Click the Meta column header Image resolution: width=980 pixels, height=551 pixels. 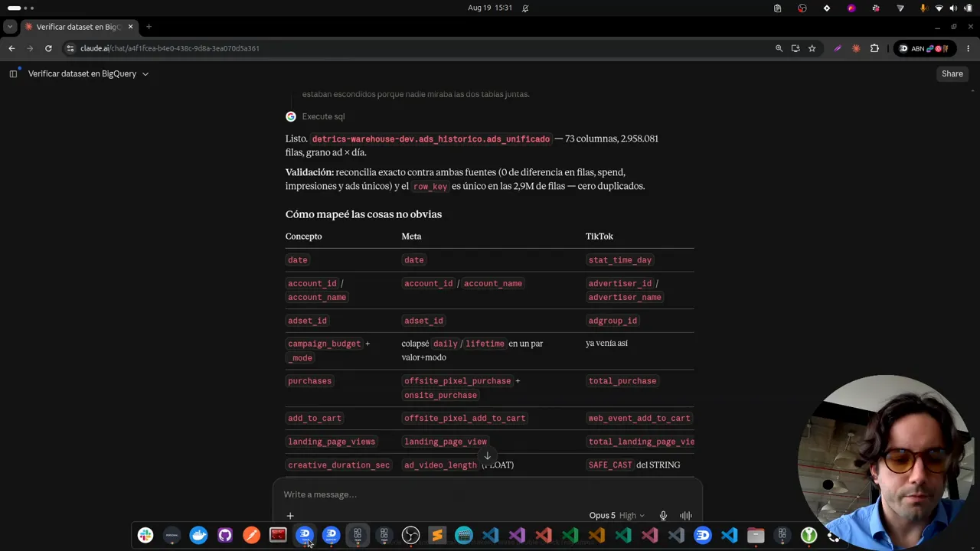[411, 236]
